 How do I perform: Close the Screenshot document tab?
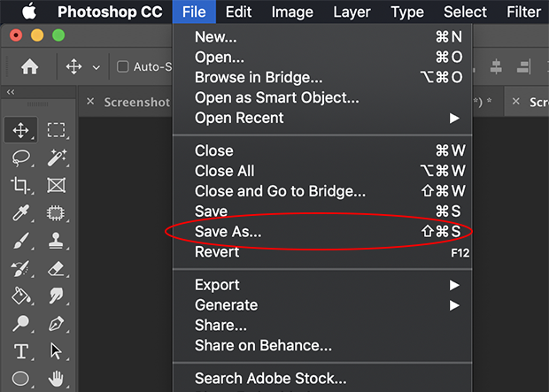click(x=90, y=102)
